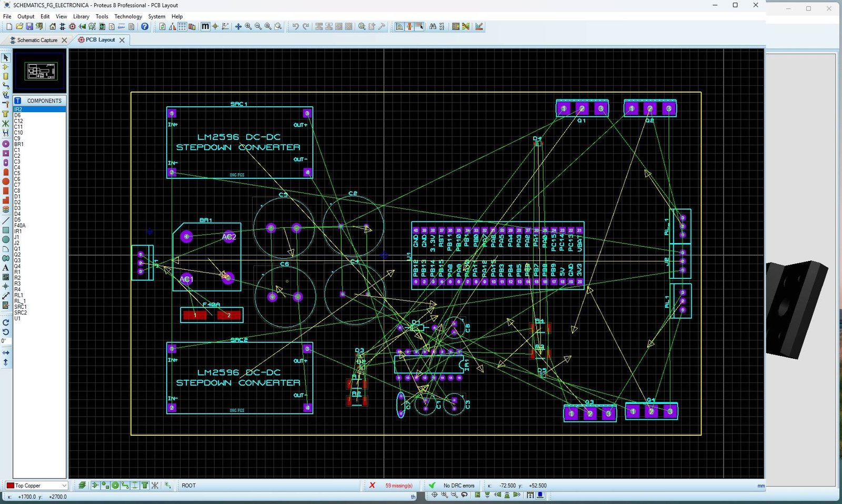Select the arrow Selection mode tool
This screenshot has height=504, width=842.
coord(6,58)
